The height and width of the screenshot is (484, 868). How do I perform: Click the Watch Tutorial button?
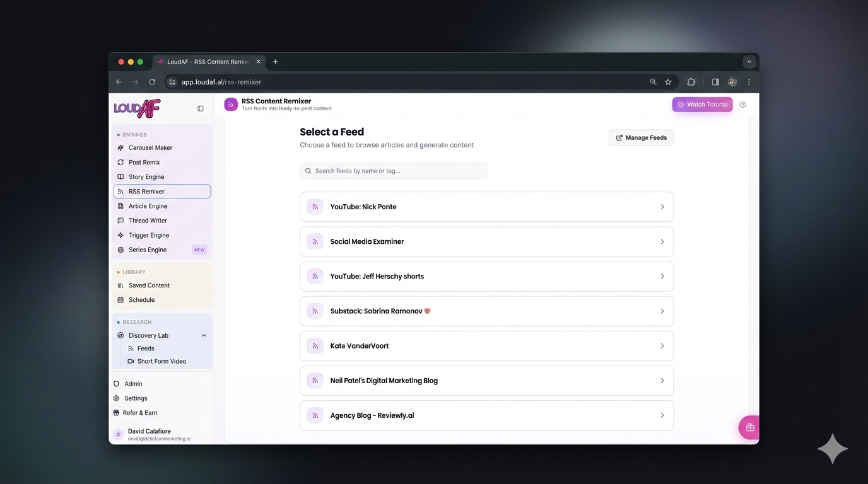coord(702,105)
